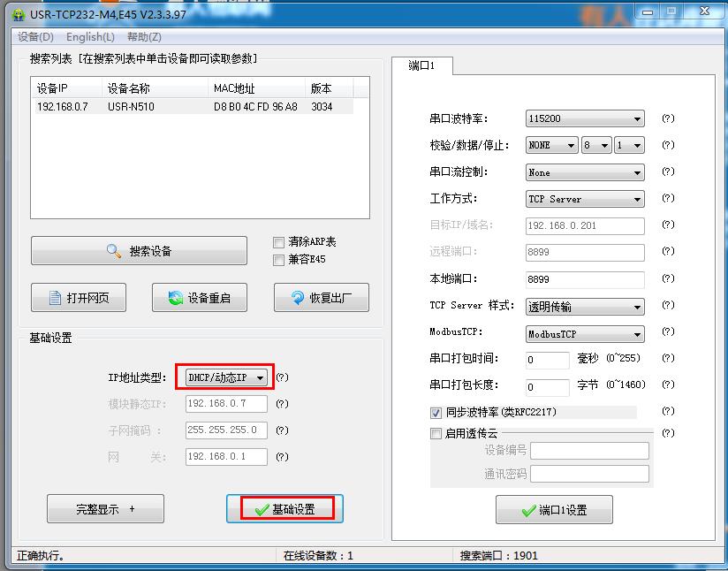
Task: Open parity dropdown showing NONE
Action: tap(552, 146)
